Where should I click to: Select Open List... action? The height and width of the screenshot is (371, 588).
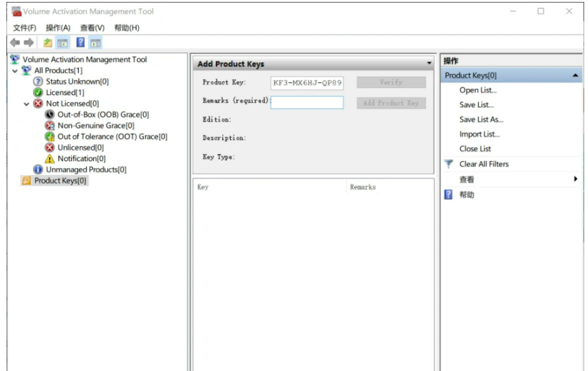[478, 90]
